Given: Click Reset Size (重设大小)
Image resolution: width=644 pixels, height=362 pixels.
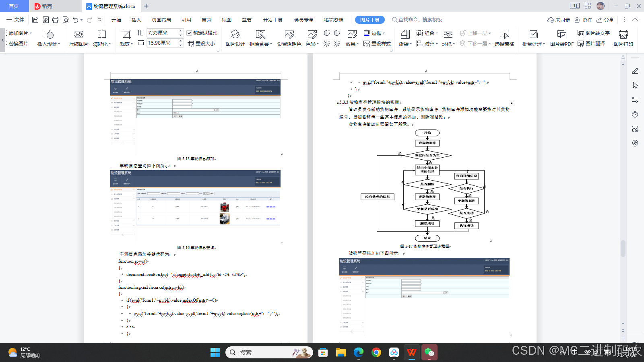Looking at the screenshot, I should pos(201,43).
